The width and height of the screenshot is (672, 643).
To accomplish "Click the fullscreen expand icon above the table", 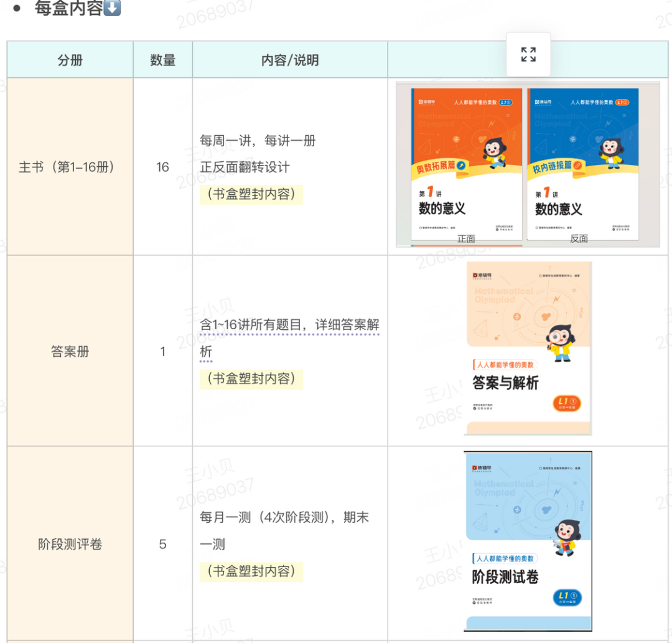I will (528, 55).
